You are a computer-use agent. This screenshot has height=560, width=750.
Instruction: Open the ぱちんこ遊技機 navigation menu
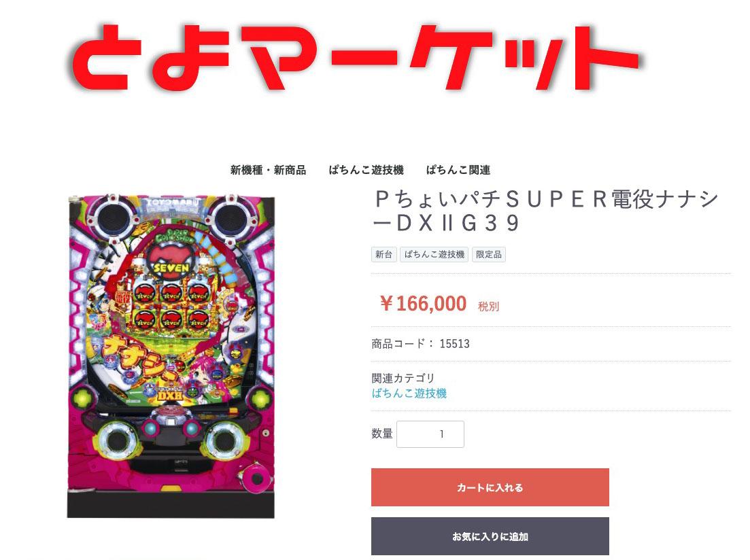pyautogui.click(x=366, y=170)
